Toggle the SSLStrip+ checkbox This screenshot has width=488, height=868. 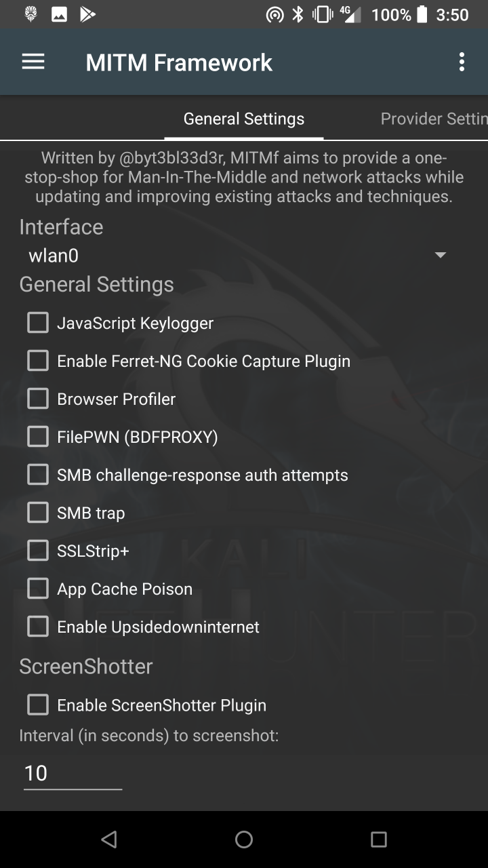pyautogui.click(x=38, y=551)
